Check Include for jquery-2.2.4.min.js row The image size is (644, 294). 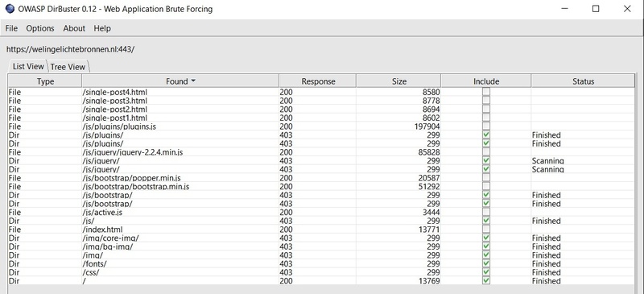pos(486,152)
